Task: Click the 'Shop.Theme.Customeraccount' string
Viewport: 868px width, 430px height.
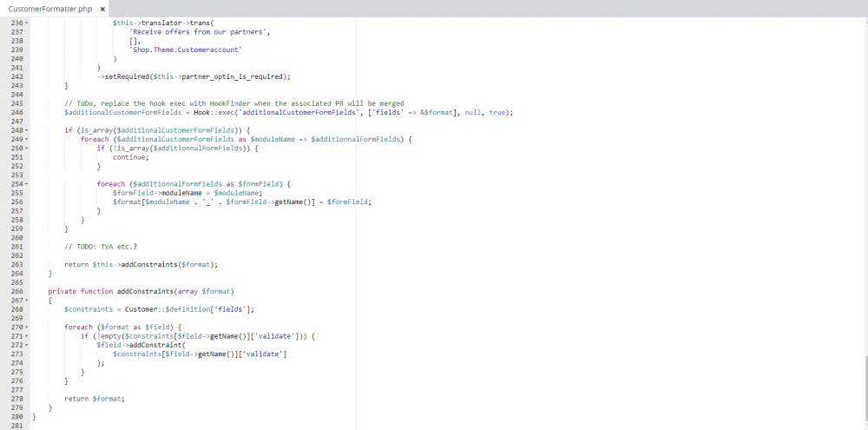Action: 186,50
